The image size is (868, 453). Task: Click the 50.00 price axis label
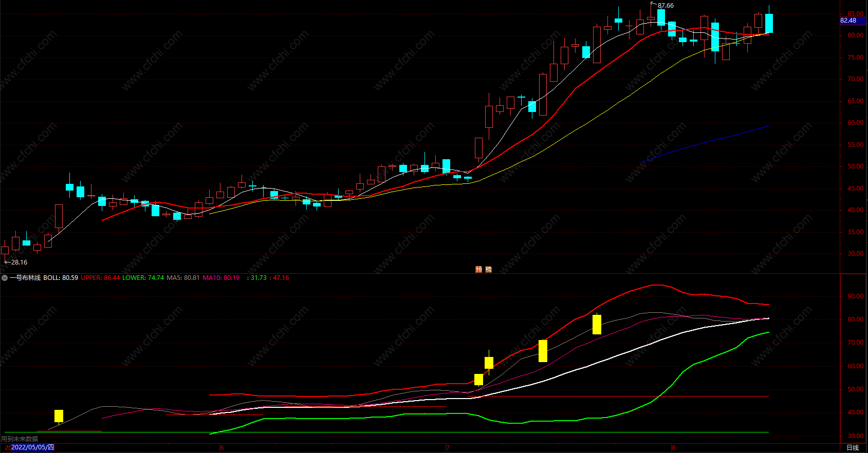click(856, 166)
